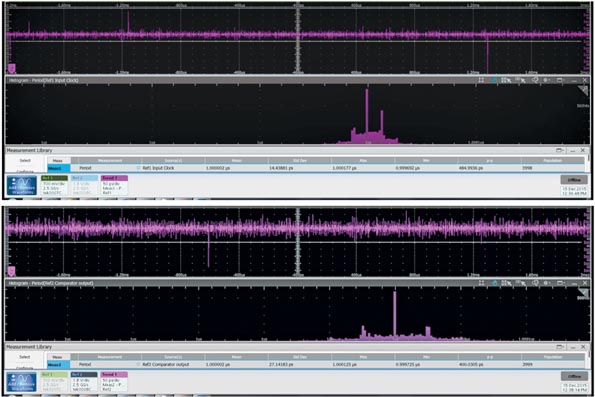Click p-p value 400.0305 ps
The height and width of the screenshot is (397, 595).
471,364
